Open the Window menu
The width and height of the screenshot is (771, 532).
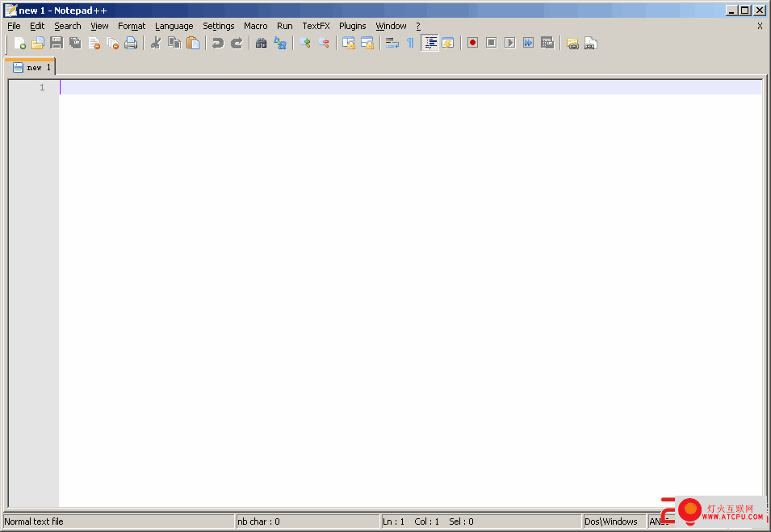tap(392, 26)
